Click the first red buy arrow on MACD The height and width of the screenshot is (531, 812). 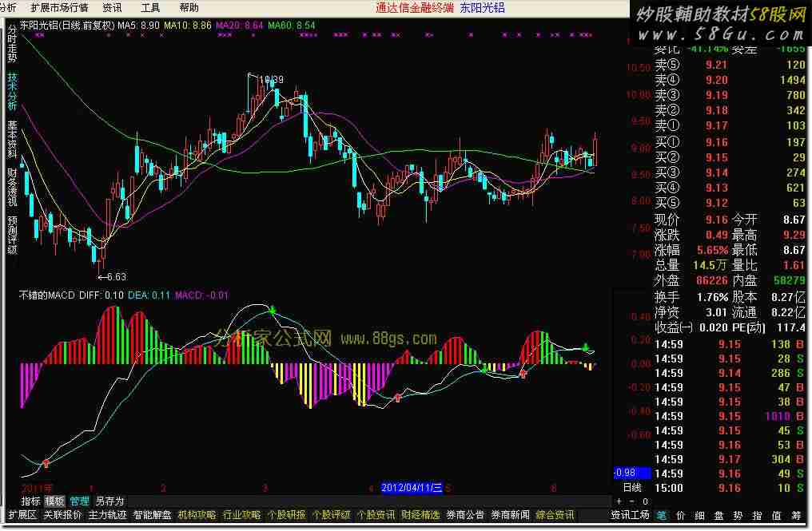click(x=46, y=463)
